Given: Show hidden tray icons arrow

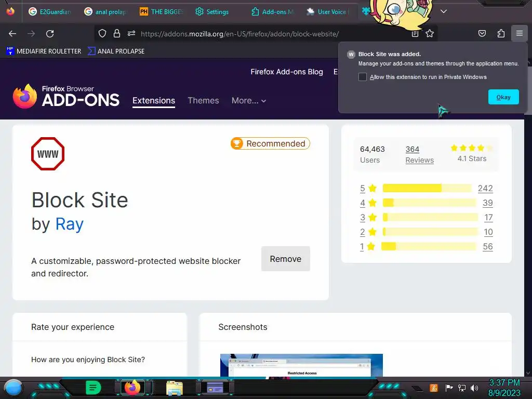Looking at the screenshot, I should [417, 388].
